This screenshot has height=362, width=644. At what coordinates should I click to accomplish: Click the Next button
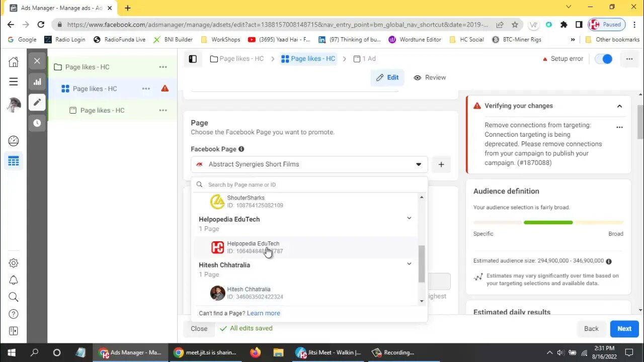coord(624,329)
